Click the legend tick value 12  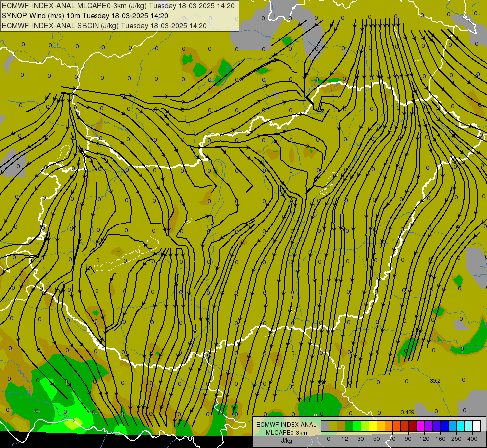tap(345, 439)
